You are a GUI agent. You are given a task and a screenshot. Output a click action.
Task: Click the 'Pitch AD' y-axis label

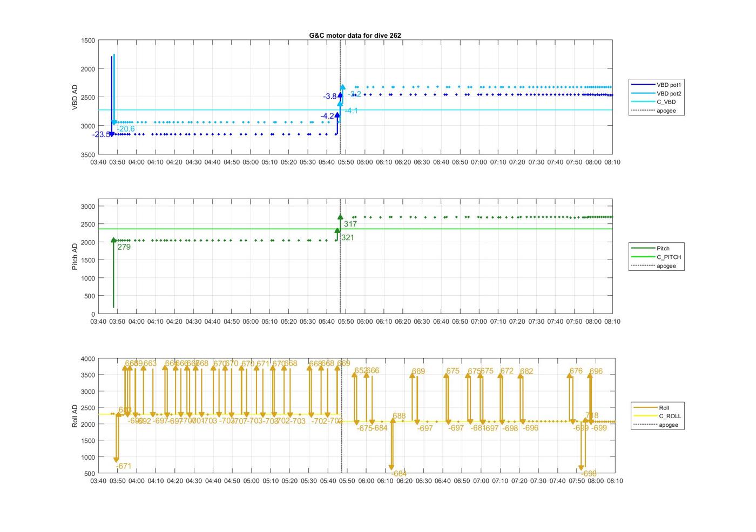[75, 256]
